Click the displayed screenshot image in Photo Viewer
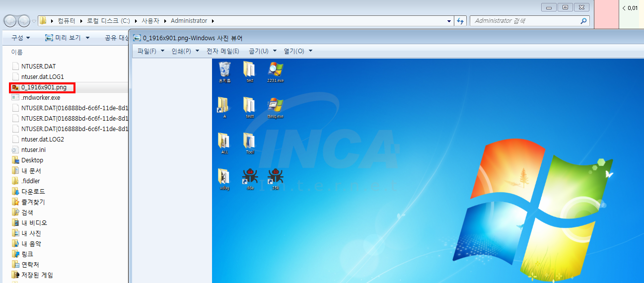 428,171
